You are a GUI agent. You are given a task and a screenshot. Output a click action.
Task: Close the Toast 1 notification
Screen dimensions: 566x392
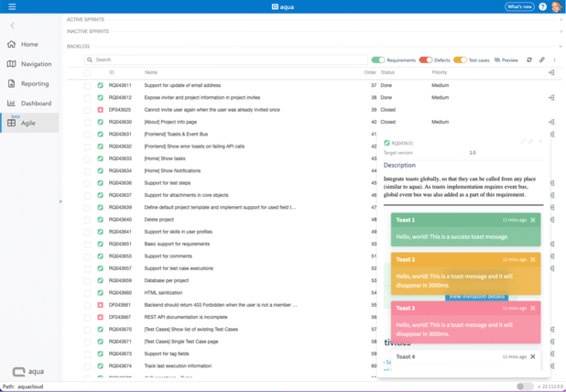533,220
